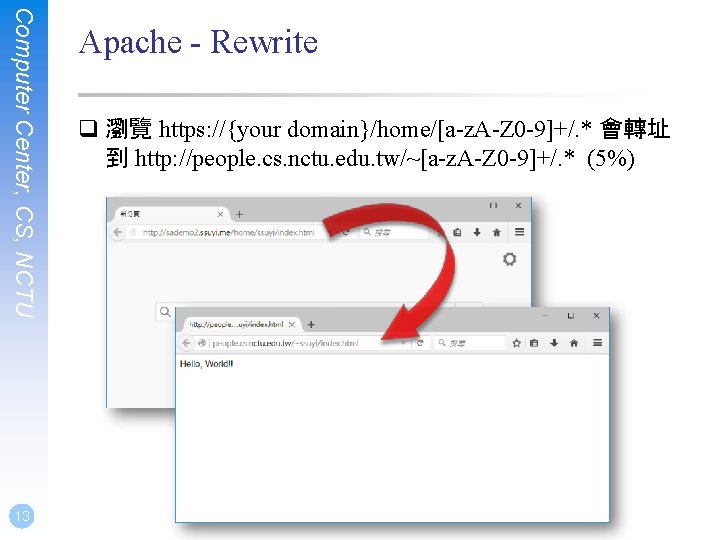Screen dimensions: 720x540
Task: Click magnifier icon on rear new-tab search box
Action: (x=165, y=312)
